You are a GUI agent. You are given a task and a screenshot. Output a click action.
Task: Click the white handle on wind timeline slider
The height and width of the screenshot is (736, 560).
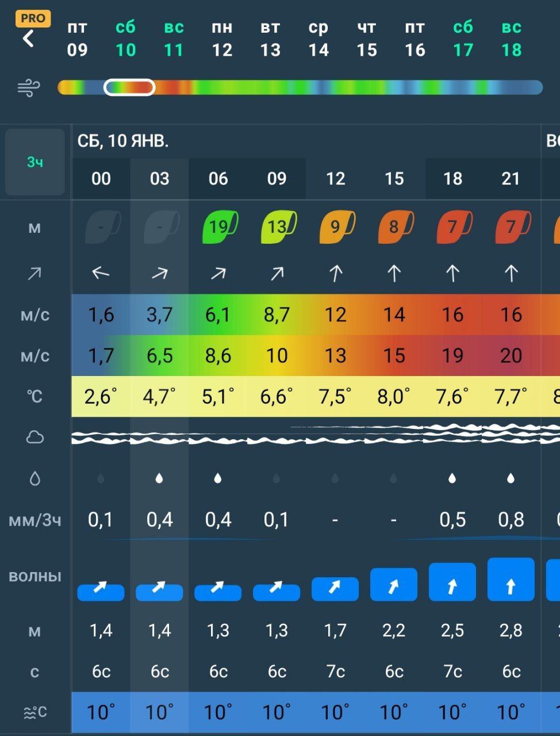[129, 87]
